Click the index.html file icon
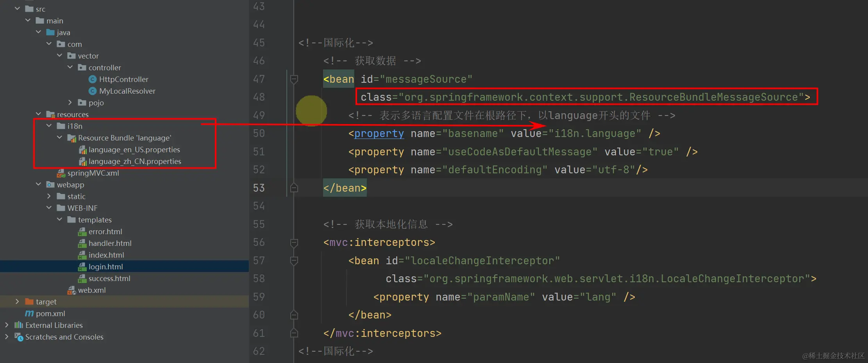The height and width of the screenshot is (363, 868). click(82, 255)
